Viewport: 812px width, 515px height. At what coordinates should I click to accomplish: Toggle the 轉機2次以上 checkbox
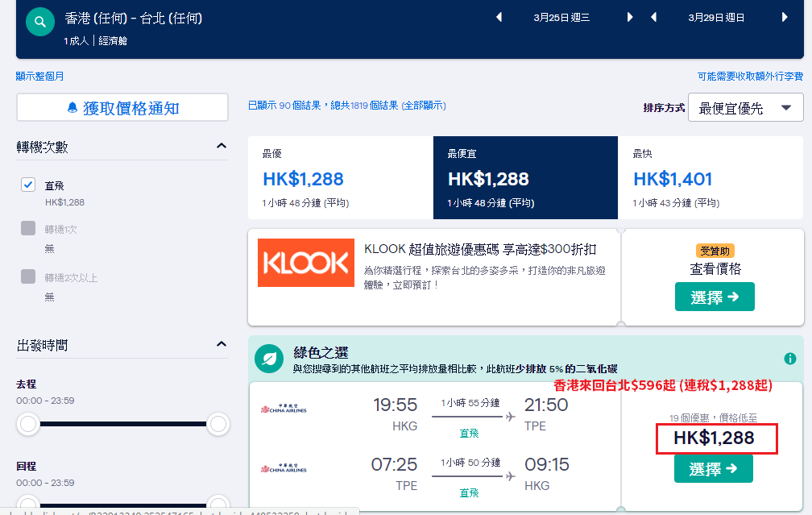pos(28,276)
